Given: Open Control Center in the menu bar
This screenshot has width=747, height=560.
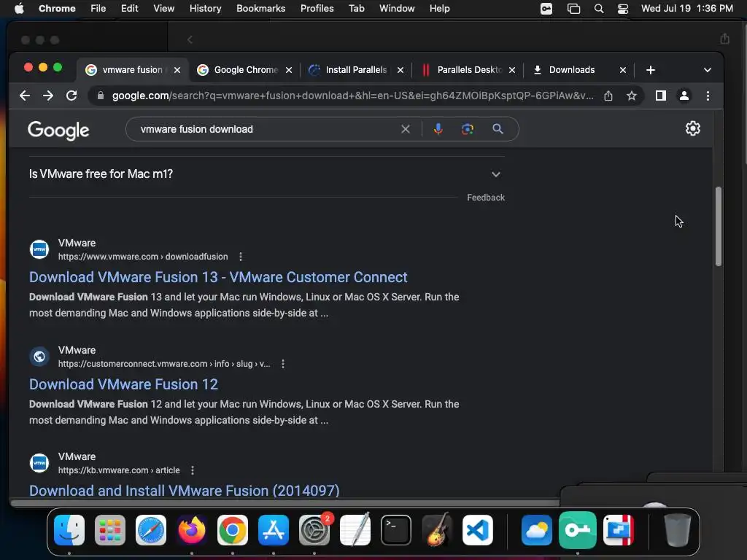Looking at the screenshot, I should [x=623, y=9].
